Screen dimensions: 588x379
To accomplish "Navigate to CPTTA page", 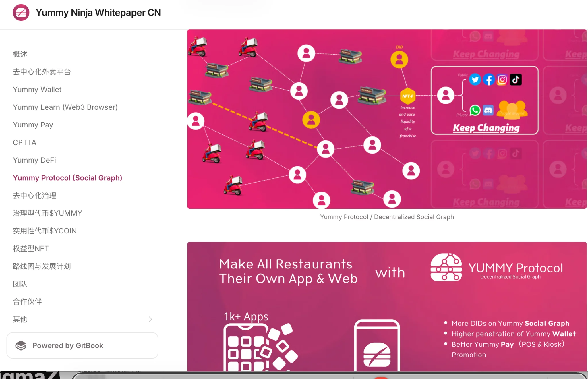I will point(25,142).
